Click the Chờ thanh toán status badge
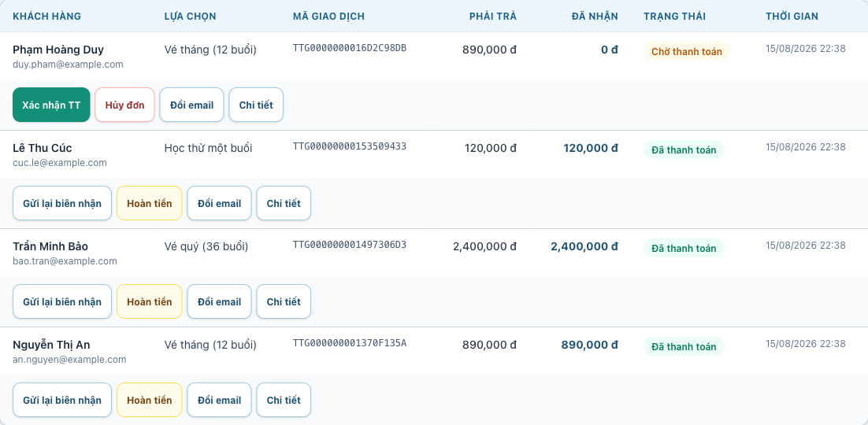Image resolution: width=868 pixels, height=425 pixels. tap(686, 51)
